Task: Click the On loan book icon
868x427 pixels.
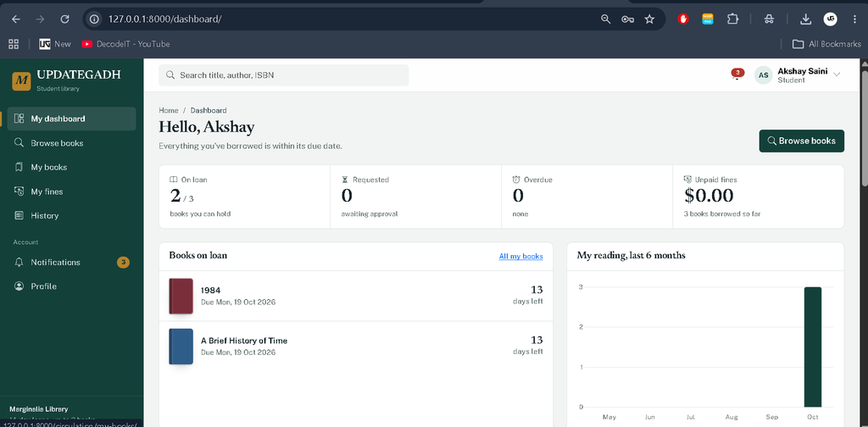Action: [173, 180]
